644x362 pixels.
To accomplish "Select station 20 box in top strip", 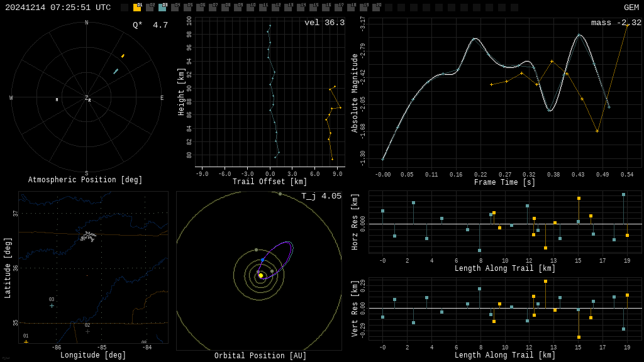I will [x=376, y=8].
